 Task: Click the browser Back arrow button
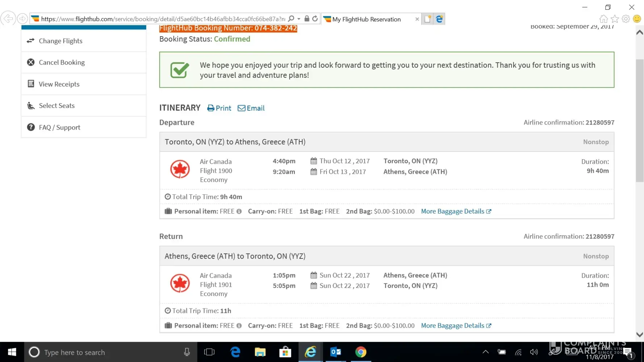click(8, 18)
